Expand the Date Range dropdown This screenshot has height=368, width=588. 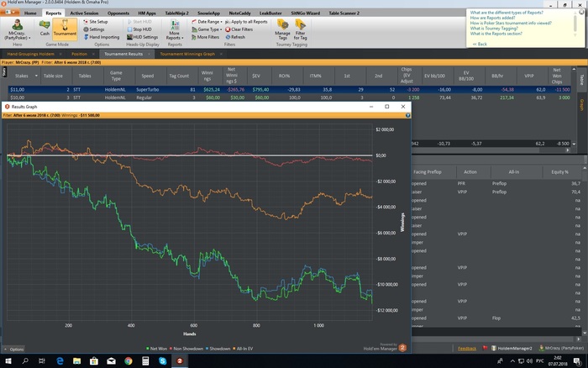tap(207, 22)
